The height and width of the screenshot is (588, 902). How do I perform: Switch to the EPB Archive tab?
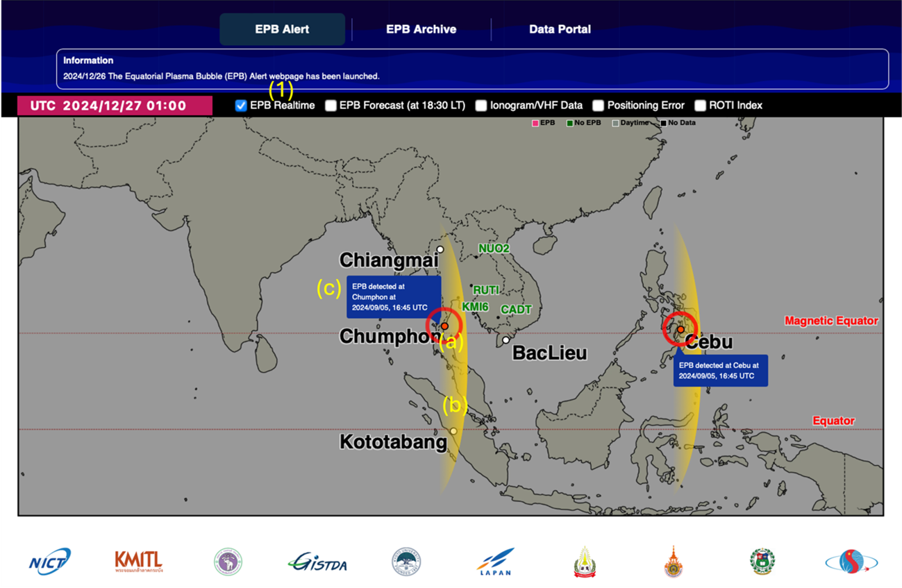(421, 29)
